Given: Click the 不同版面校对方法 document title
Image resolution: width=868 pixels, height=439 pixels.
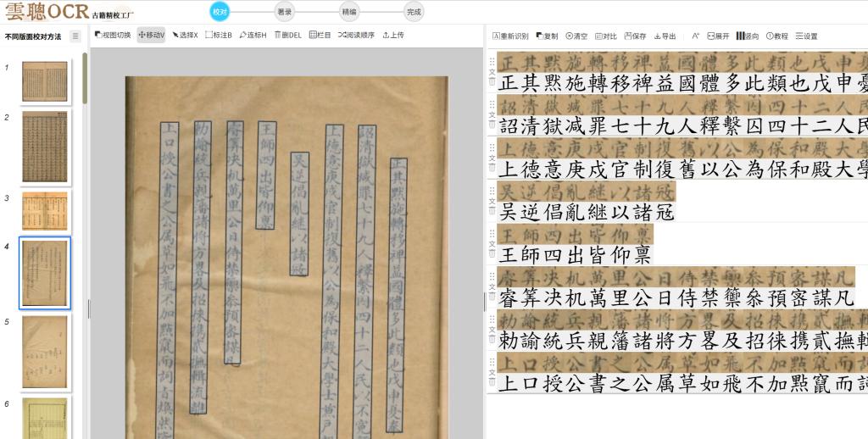Looking at the screenshot, I should tap(33, 37).
